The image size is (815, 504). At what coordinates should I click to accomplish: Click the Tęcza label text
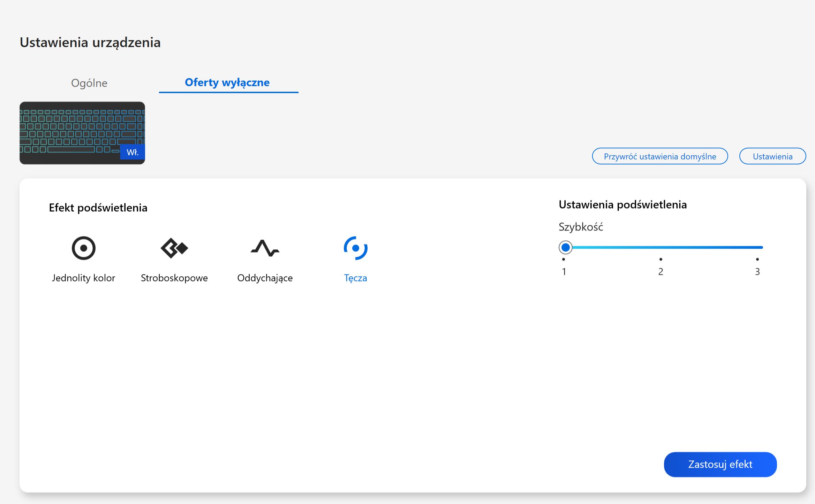point(355,278)
